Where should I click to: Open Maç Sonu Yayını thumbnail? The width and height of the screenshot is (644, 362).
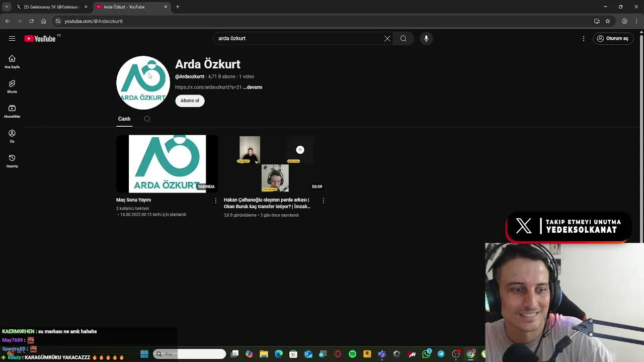[x=167, y=163]
